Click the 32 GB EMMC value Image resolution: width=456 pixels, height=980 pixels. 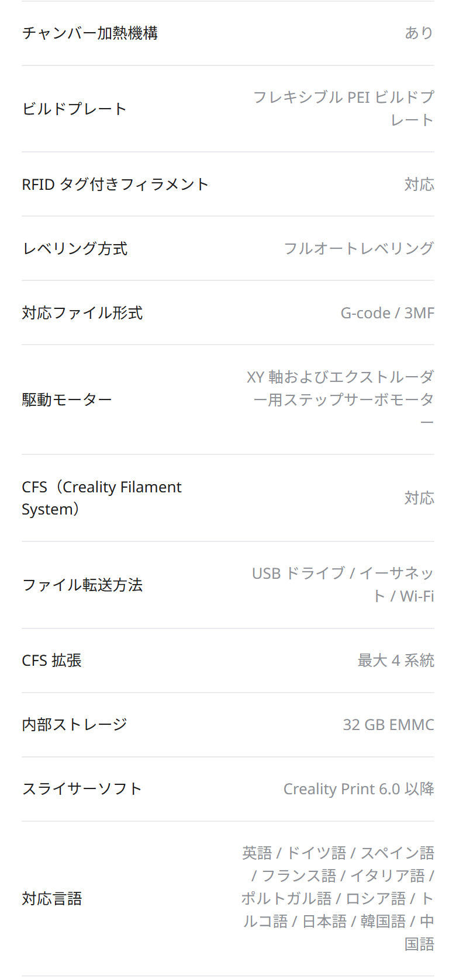[x=388, y=725]
